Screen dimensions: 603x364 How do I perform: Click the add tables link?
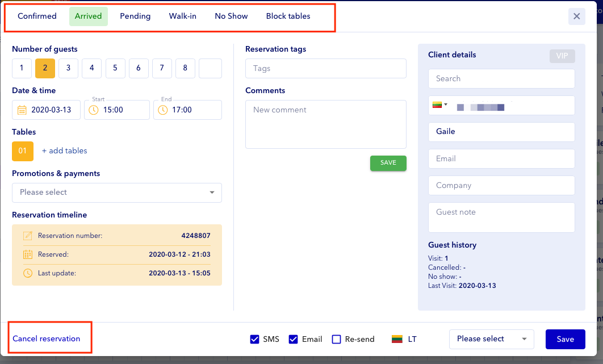pos(64,150)
